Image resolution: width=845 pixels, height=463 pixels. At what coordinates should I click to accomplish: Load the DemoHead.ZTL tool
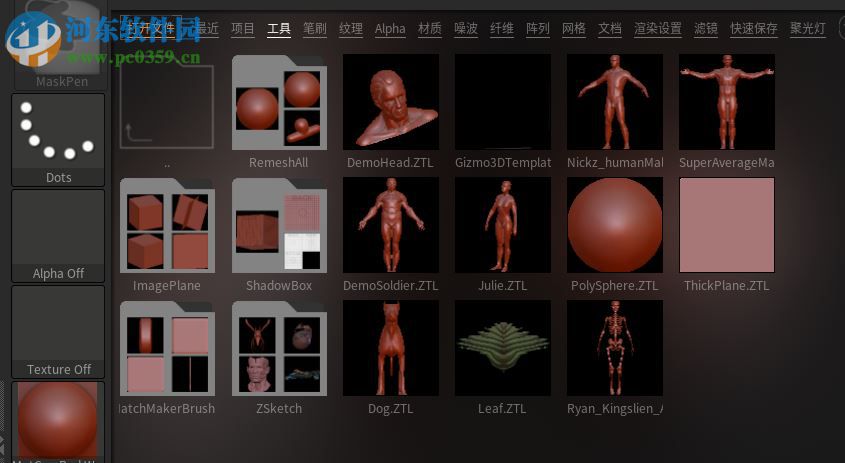391,102
